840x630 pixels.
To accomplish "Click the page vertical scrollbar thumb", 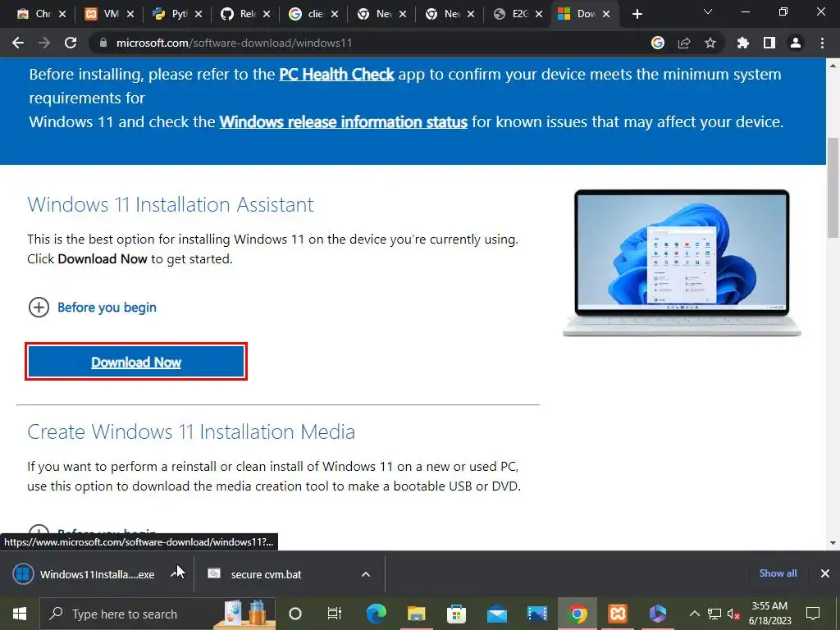I will pos(833,188).
